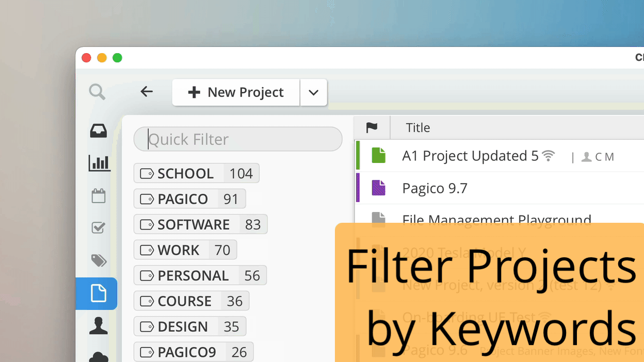Open the cloud sidebar icon
Viewport: 644px width, 362px height.
click(x=98, y=357)
